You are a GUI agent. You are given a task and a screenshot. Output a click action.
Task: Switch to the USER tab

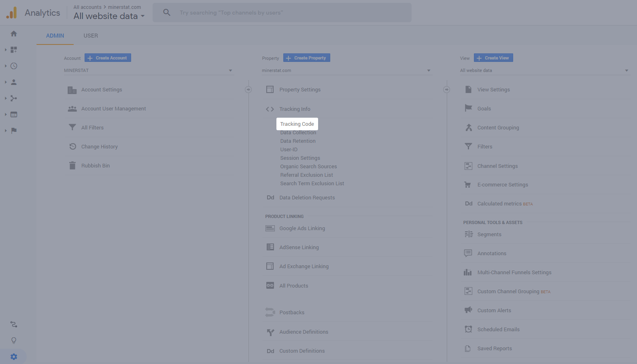(x=91, y=36)
